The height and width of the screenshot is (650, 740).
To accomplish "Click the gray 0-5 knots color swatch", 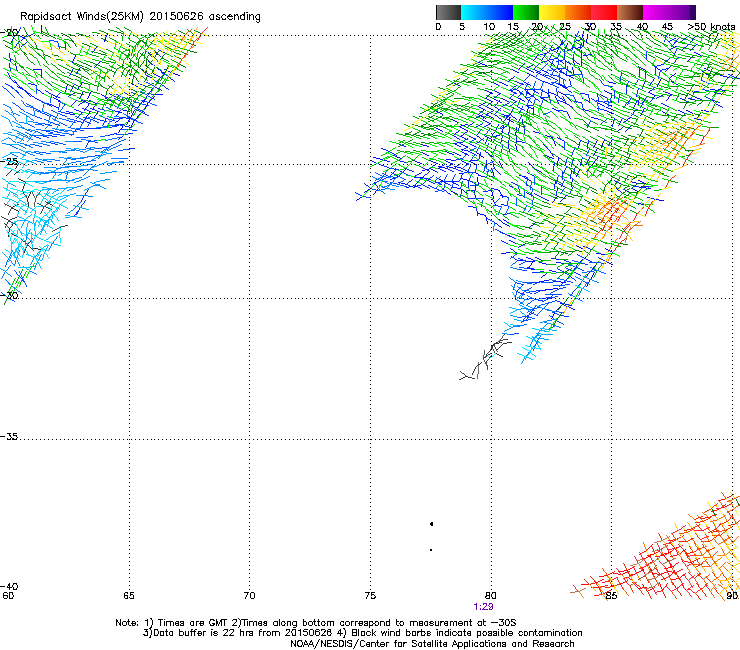I will (x=448, y=12).
